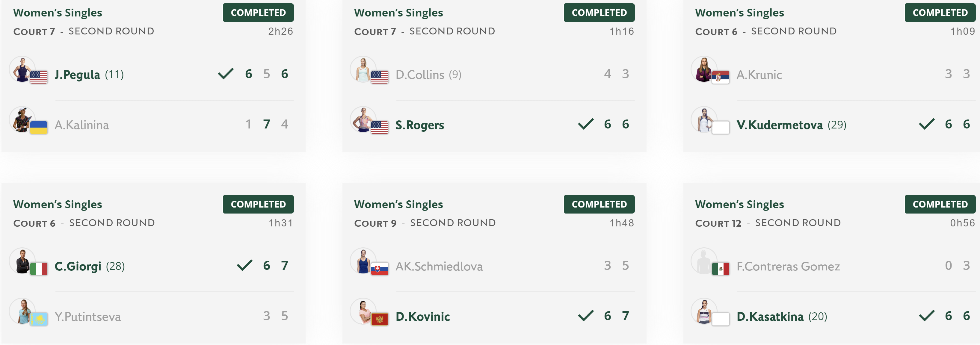
Task: Click the winner checkmark beside D.Kasatkina
Action: pos(927,316)
